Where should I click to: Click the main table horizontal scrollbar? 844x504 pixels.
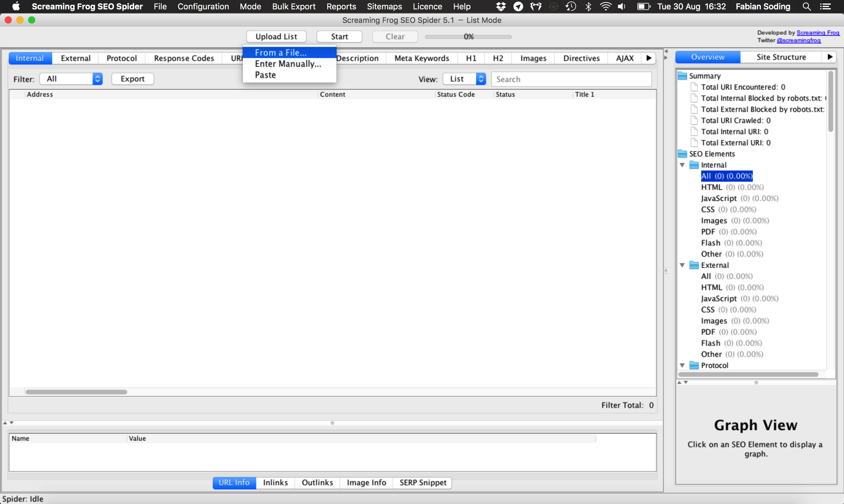tap(77, 392)
